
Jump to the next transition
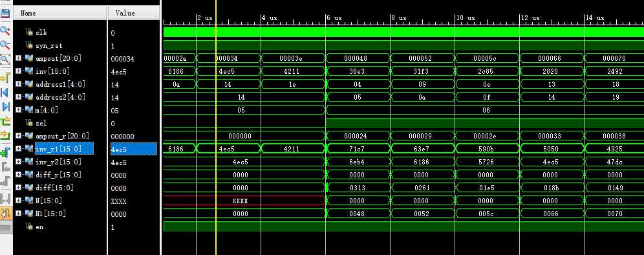[5, 135]
